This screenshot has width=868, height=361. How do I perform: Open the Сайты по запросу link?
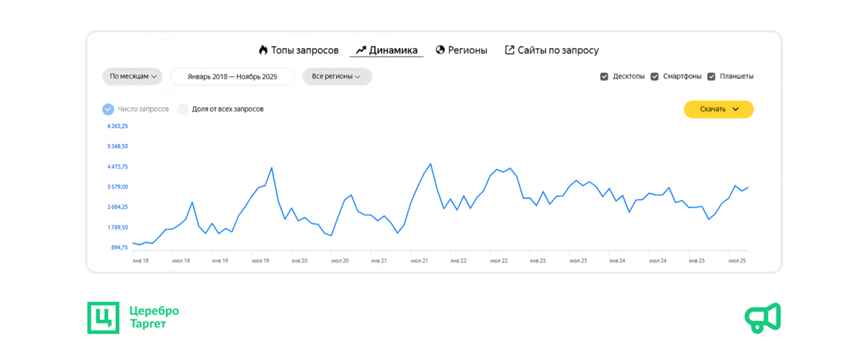[558, 50]
